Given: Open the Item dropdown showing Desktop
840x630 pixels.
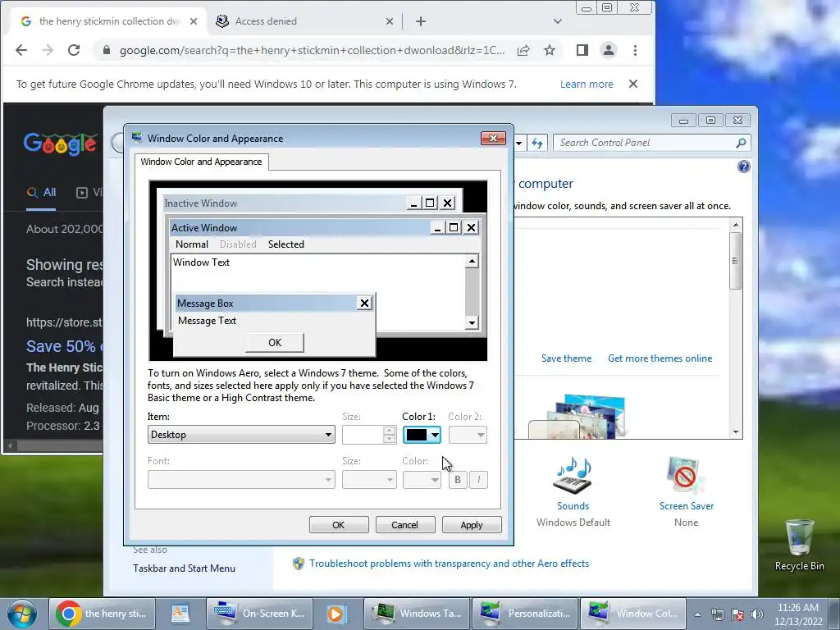Looking at the screenshot, I should (241, 435).
